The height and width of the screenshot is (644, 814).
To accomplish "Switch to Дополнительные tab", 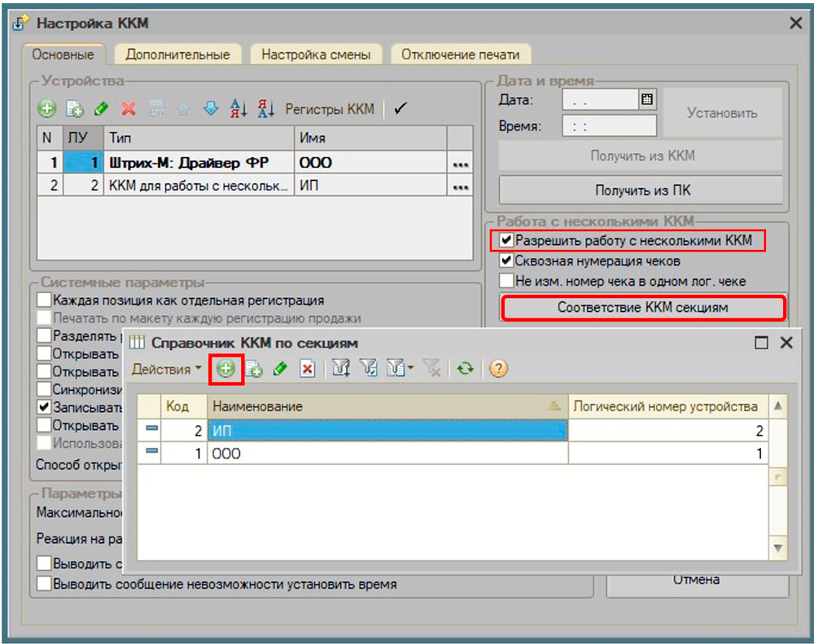I will [x=177, y=55].
